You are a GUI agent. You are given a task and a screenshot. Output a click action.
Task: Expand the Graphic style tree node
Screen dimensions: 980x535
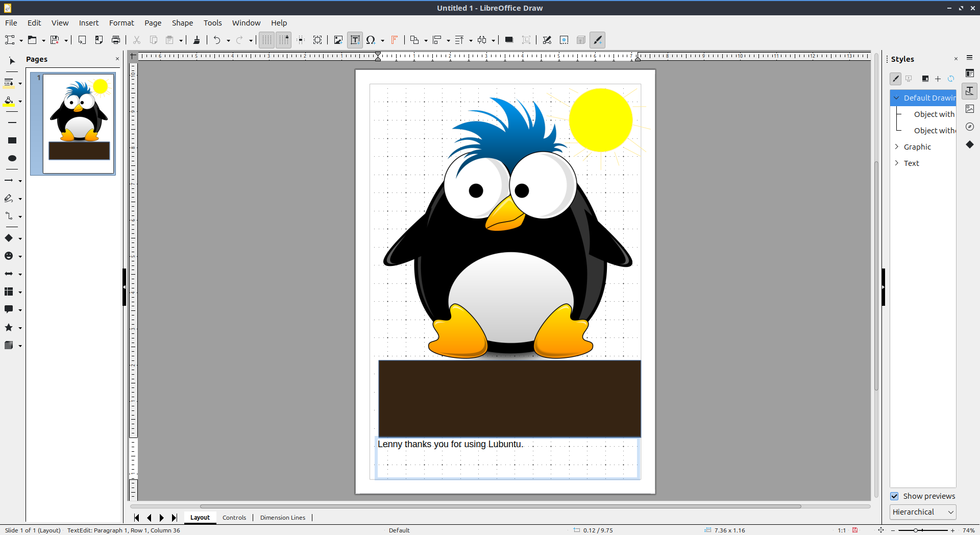click(897, 147)
